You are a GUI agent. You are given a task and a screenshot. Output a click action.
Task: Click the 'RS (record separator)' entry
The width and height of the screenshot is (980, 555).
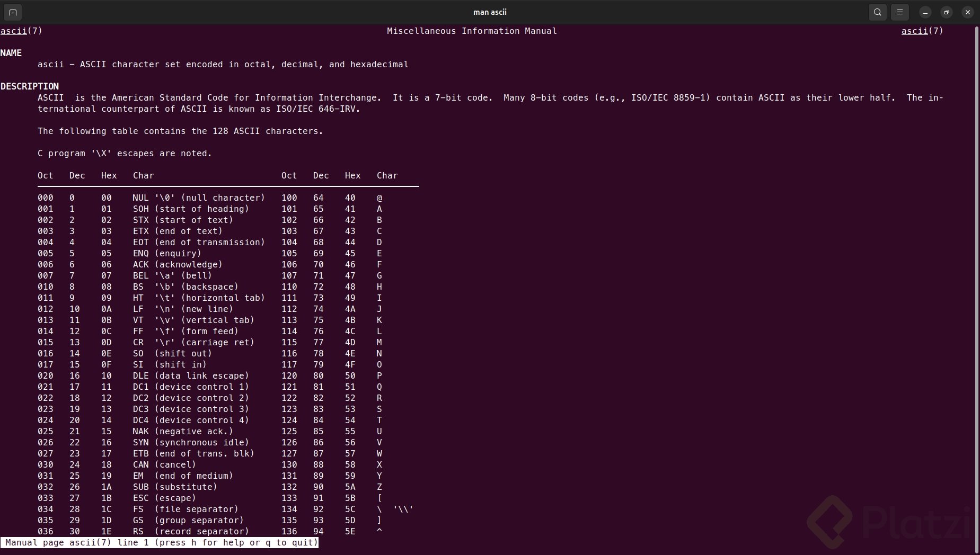pos(191,532)
